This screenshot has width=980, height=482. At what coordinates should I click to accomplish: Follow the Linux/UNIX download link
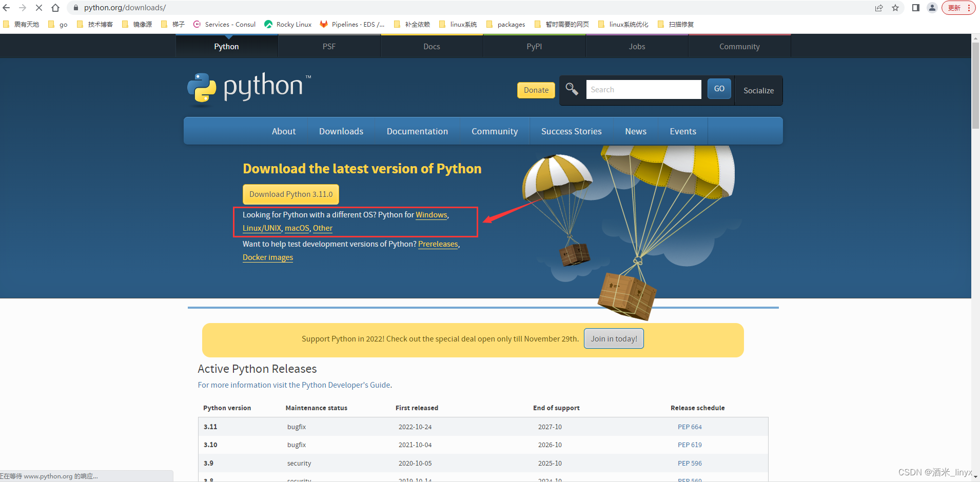click(x=262, y=228)
